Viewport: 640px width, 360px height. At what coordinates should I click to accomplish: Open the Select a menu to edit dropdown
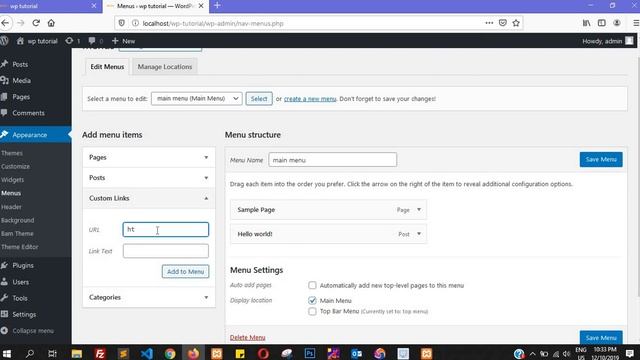[197, 98]
